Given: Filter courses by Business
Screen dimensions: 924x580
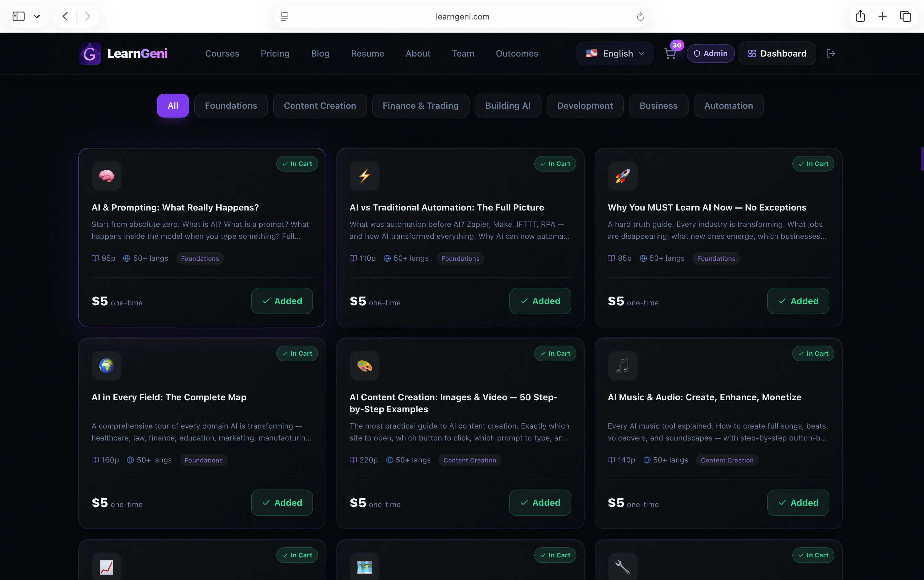Looking at the screenshot, I should 658,106.
